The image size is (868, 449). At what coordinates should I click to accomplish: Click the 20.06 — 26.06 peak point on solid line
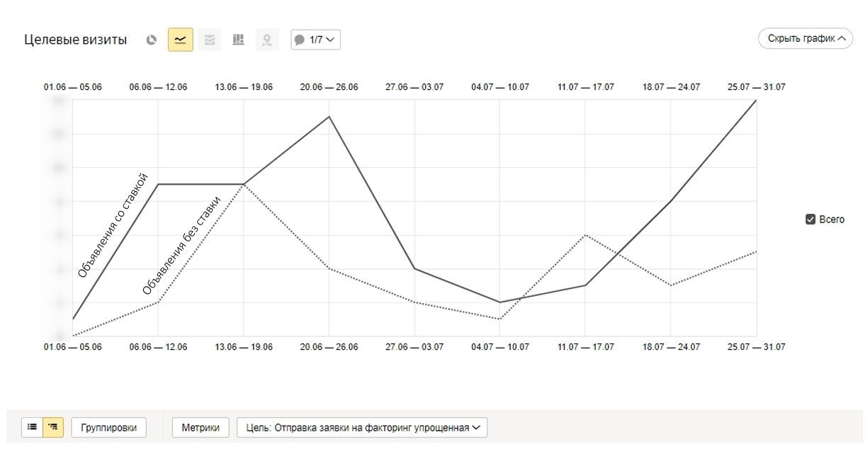329,116
